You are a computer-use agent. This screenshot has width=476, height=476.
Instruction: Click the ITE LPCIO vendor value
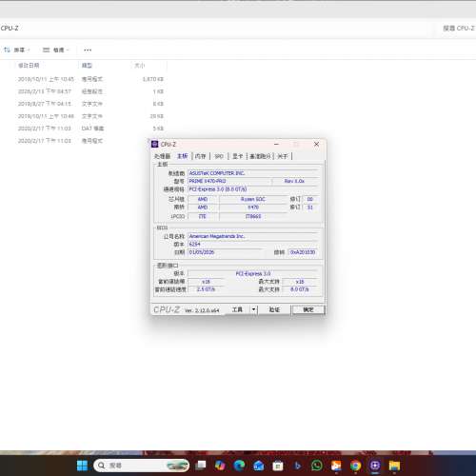click(x=203, y=216)
